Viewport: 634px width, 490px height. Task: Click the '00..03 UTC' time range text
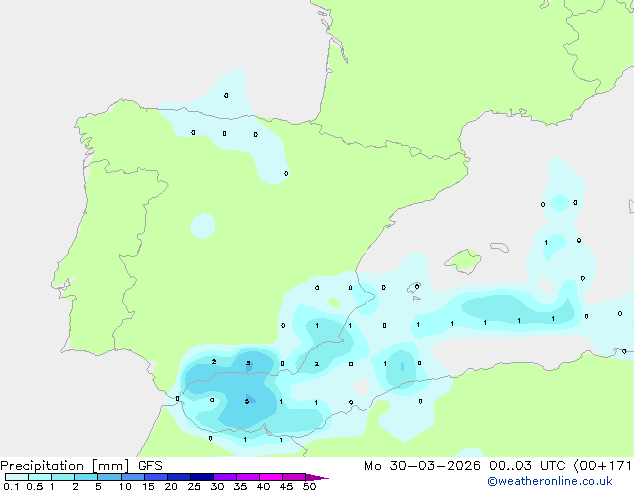tap(527, 466)
